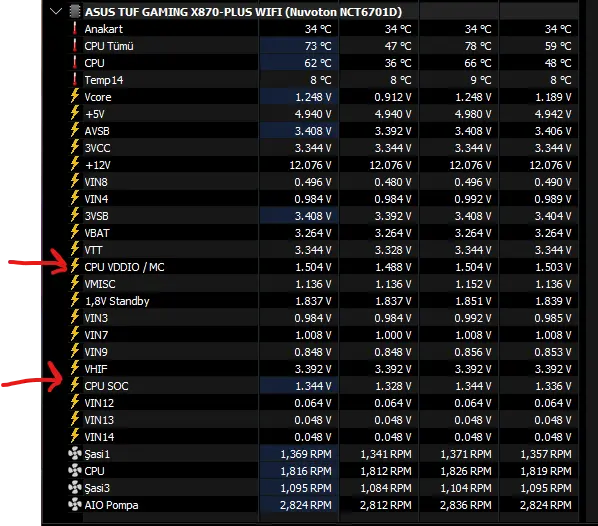Click the 4.980 V maximum +5V value
This screenshot has width=598, height=526.
pos(473,114)
